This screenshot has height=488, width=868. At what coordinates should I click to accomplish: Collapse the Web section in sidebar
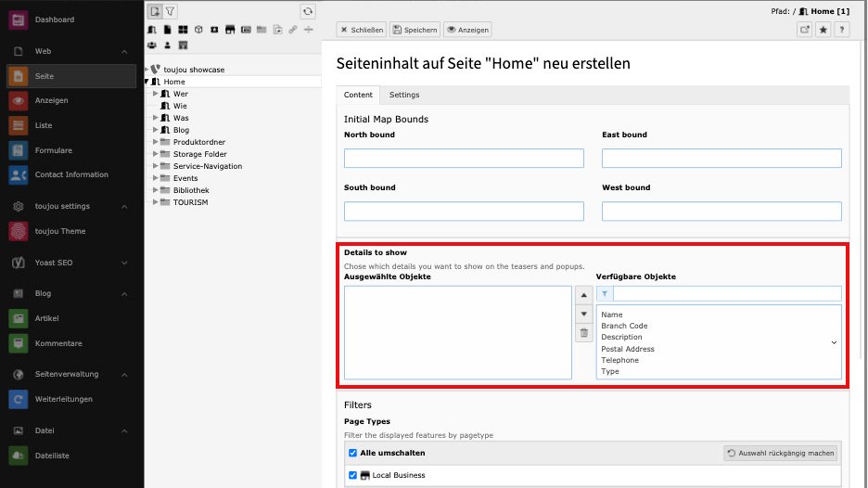[x=124, y=51]
